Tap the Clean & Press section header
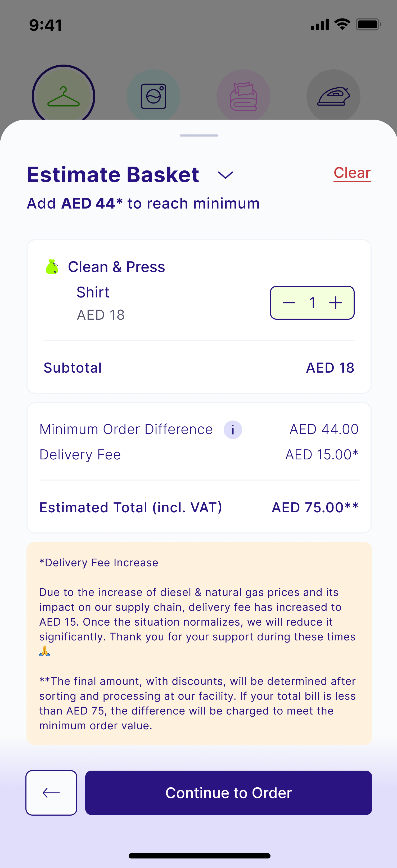The image size is (397, 868). point(116,267)
